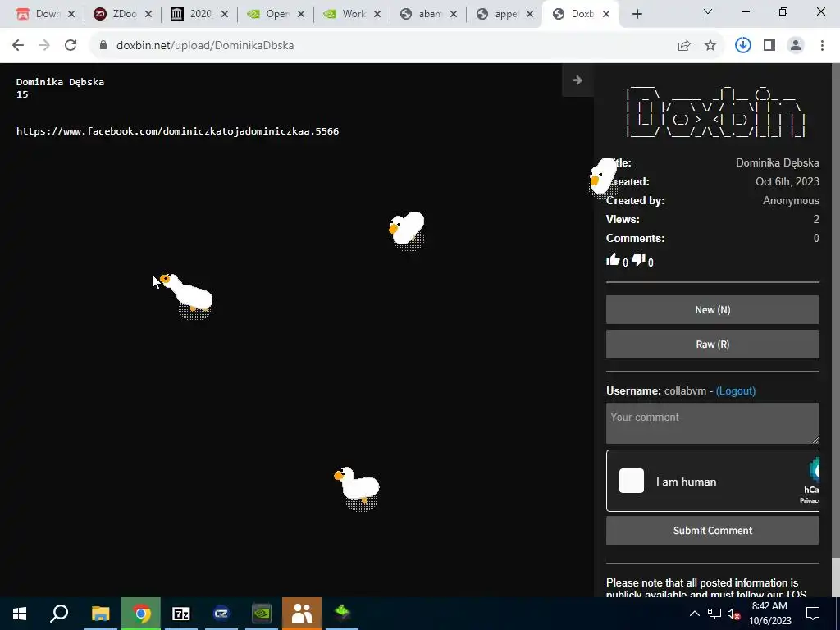The height and width of the screenshot is (630, 840).
Task: Open the taskbar app left of NVIDIA
Action: (x=221, y=614)
